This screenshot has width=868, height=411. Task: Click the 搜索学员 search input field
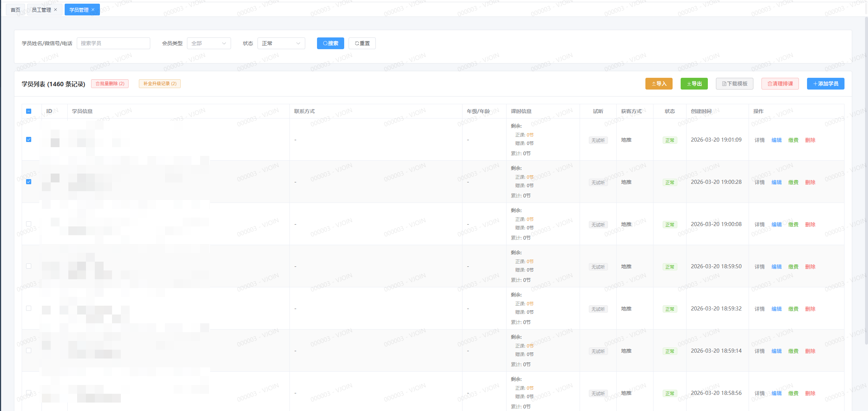113,43
